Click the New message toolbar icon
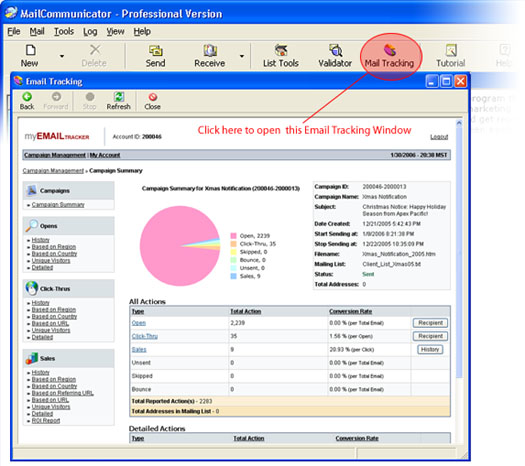 pos(30,50)
